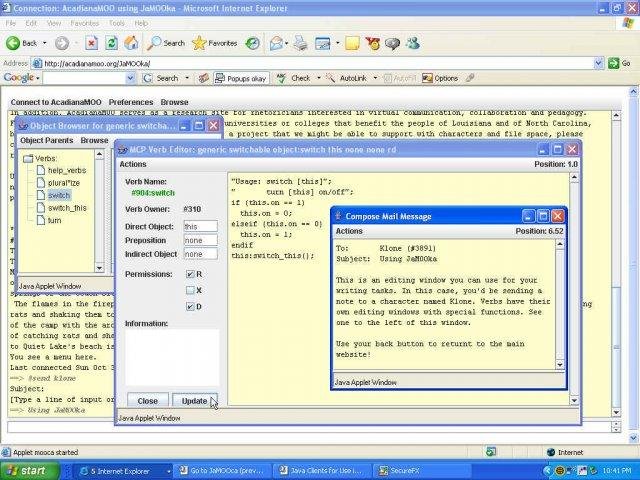The image size is (640, 480).
Task: Open the address bar dropdown arrow
Action: [598, 63]
